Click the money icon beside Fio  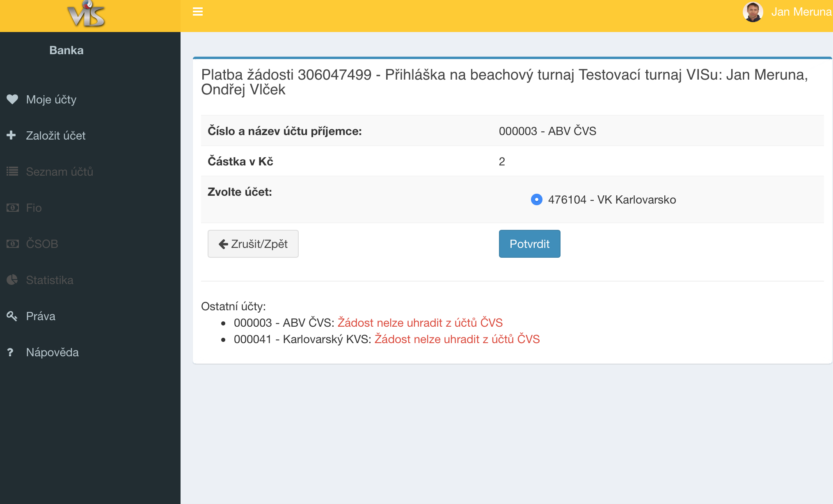tap(12, 208)
